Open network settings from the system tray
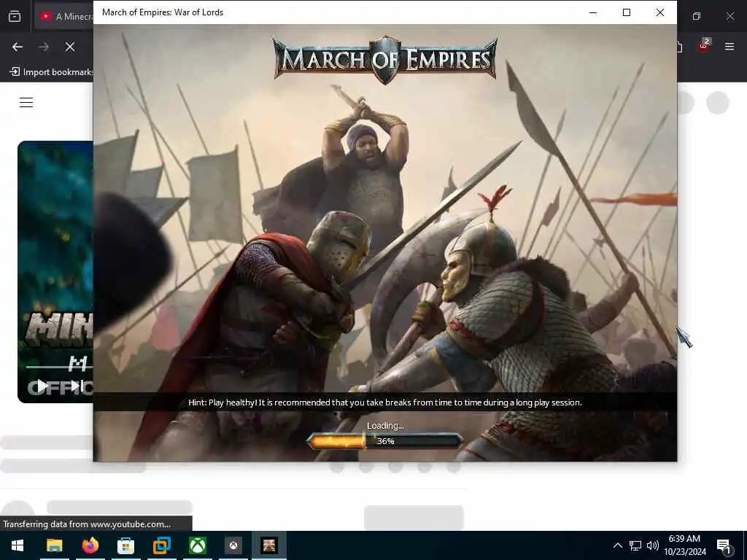 coord(635,545)
